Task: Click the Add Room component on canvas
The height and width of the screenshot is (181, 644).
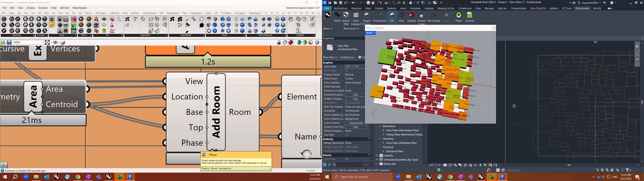Action: click(x=216, y=112)
